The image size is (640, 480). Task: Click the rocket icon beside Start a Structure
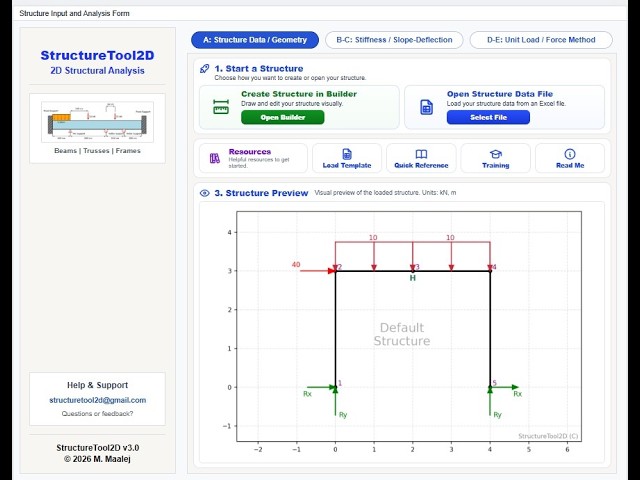pos(204,69)
